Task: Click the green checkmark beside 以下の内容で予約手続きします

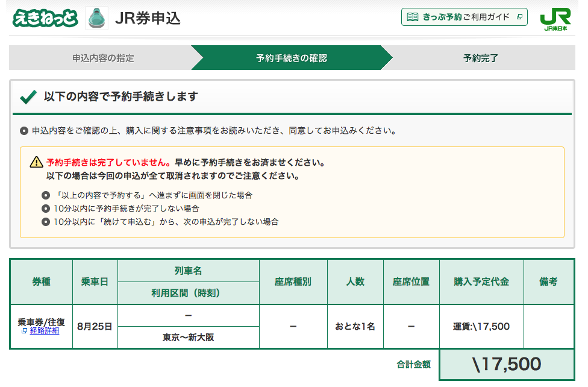Action: (28, 97)
